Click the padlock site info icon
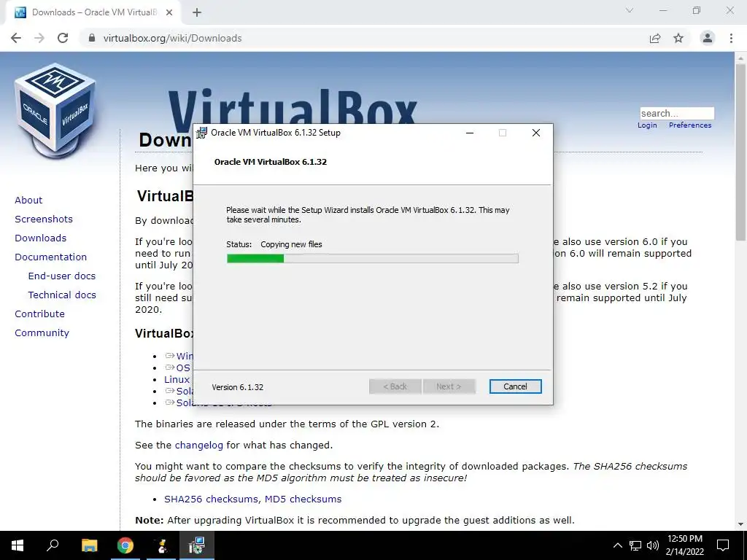The width and height of the screenshot is (747, 560). pos(92,38)
